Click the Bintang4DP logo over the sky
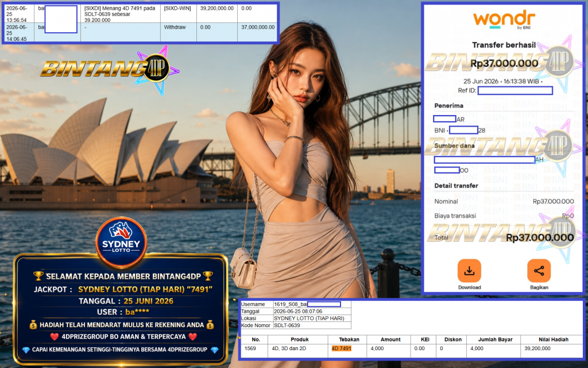The width and height of the screenshot is (588, 368). [110, 69]
